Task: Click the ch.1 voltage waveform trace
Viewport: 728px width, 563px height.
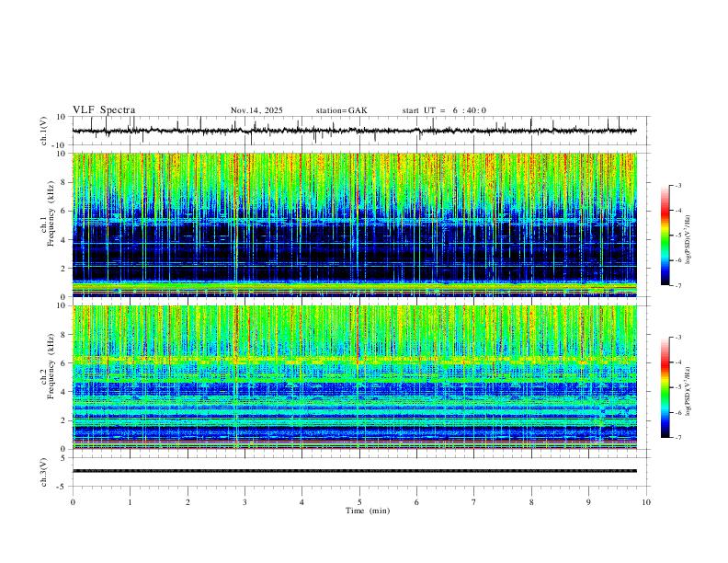Action: [354, 131]
